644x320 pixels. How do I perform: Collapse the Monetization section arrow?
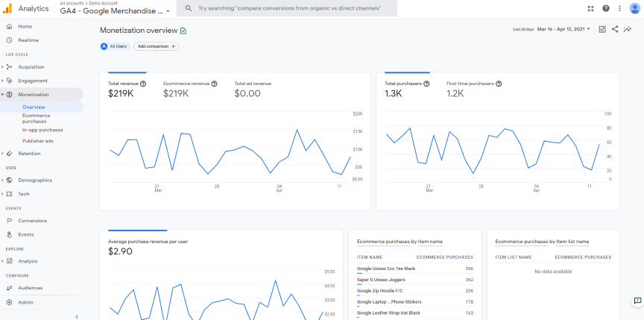(x=2, y=95)
